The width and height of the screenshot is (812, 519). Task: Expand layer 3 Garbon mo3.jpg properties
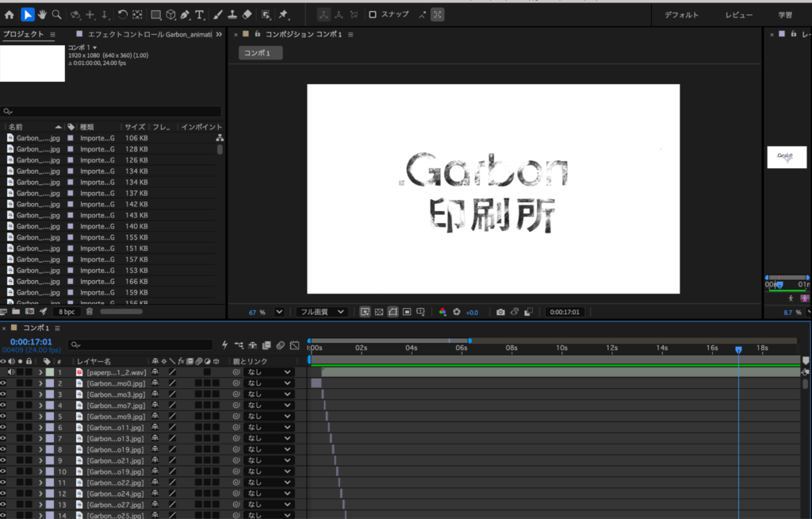(x=40, y=394)
